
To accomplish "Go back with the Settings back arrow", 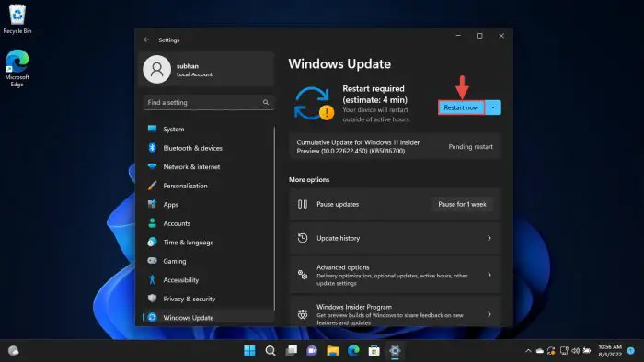I will pyautogui.click(x=146, y=40).
